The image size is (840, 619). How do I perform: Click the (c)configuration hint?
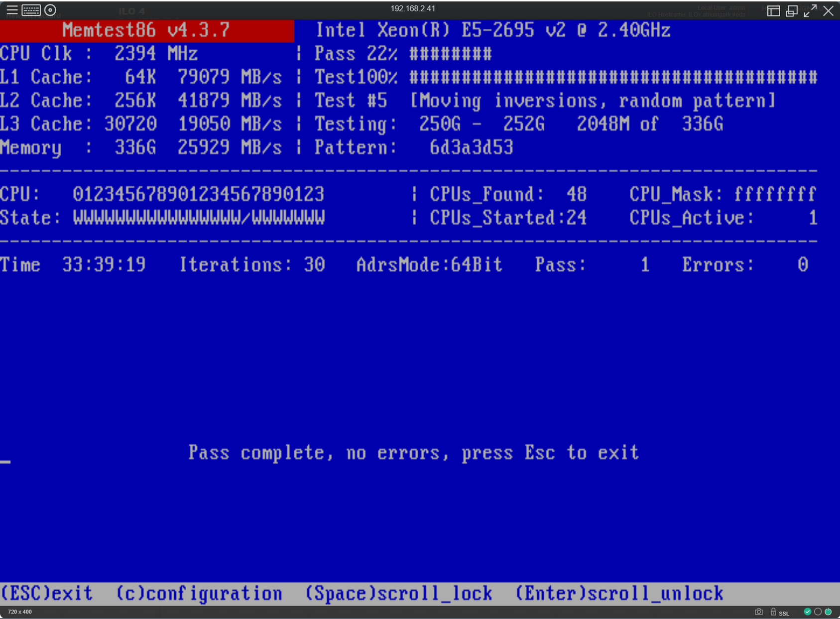[x=199, y=594]
